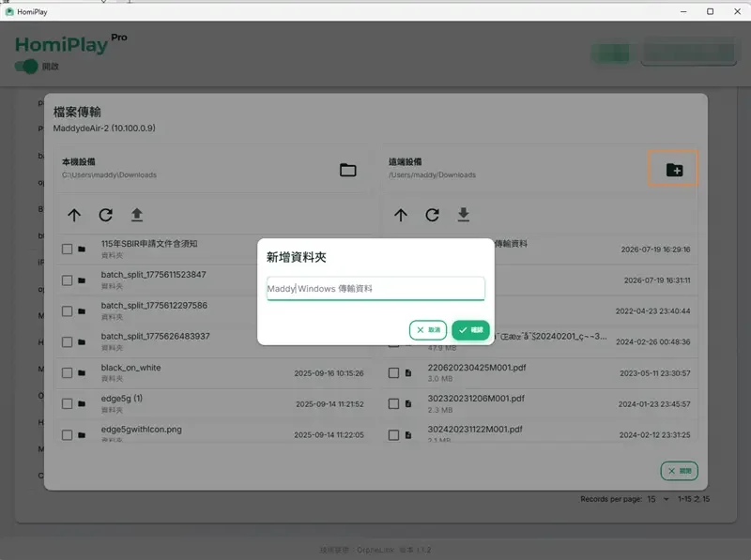
Task: Refresh the remote device file list
Action: tap(433, 215)
